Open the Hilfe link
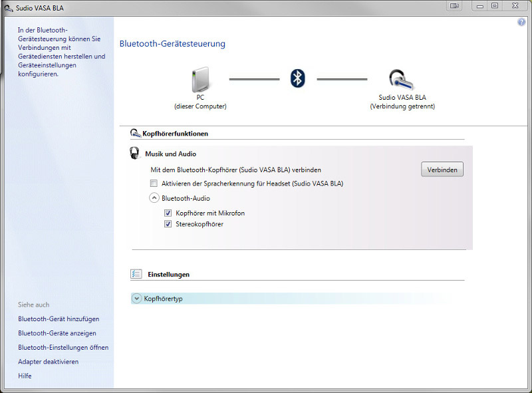 point(25,376)
